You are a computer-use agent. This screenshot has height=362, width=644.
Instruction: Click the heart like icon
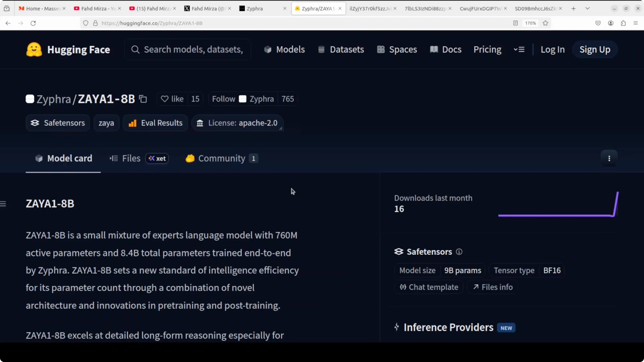click(x=164, y=99)
